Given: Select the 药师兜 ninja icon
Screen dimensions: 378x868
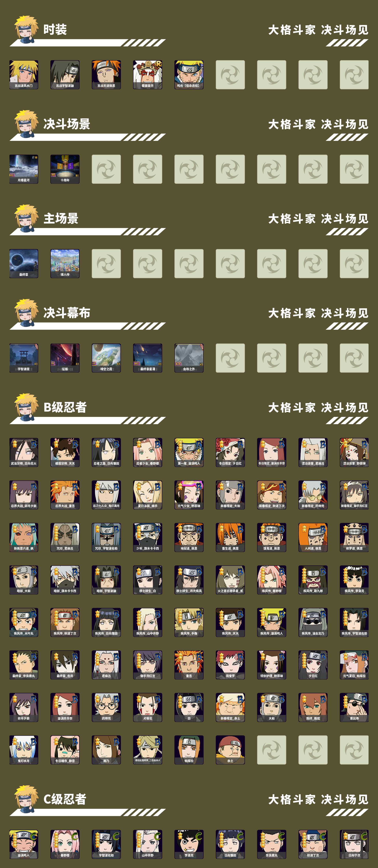Looking at the screenshot, I should point(106,707).
